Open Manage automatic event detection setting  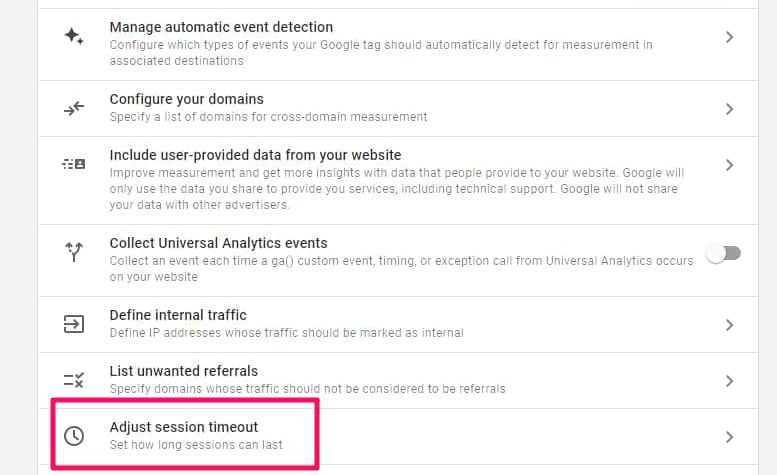click(x=221, y=27)
